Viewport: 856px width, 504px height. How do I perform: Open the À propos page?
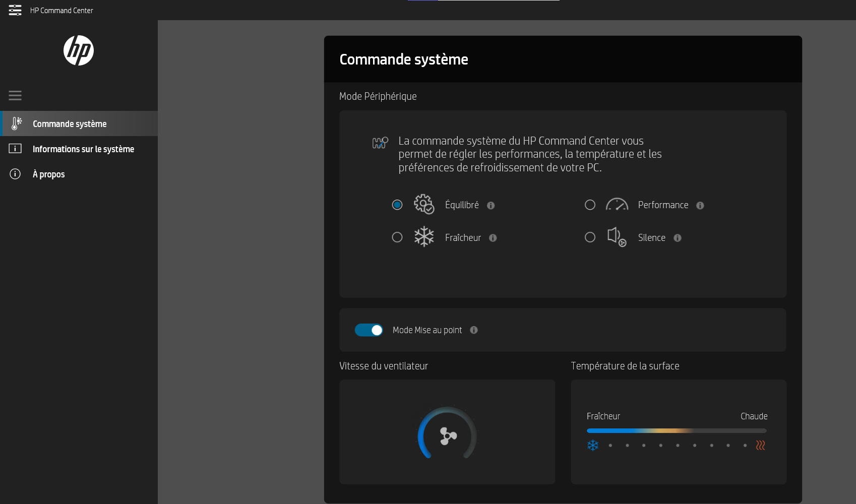point(79,174)
